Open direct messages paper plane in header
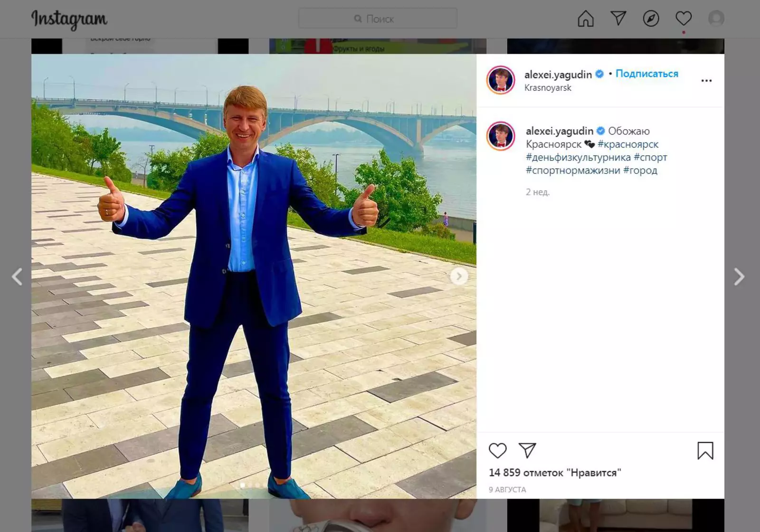 pos(618,19)
